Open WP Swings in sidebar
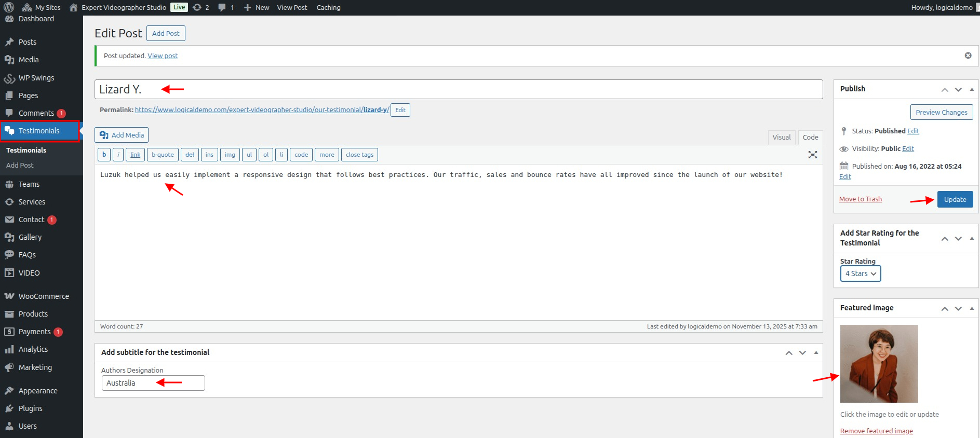This screenshot has height=438, width=980. 36,78
